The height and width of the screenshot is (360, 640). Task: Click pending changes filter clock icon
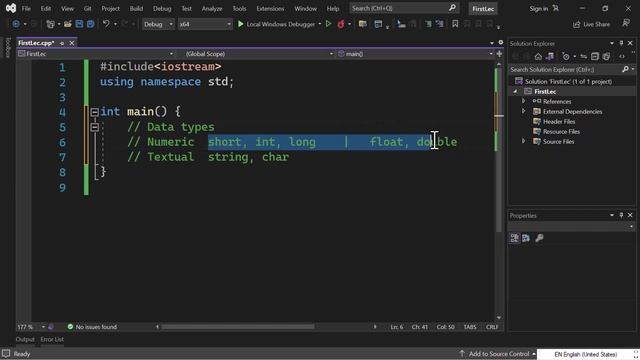tap(566, 56)
